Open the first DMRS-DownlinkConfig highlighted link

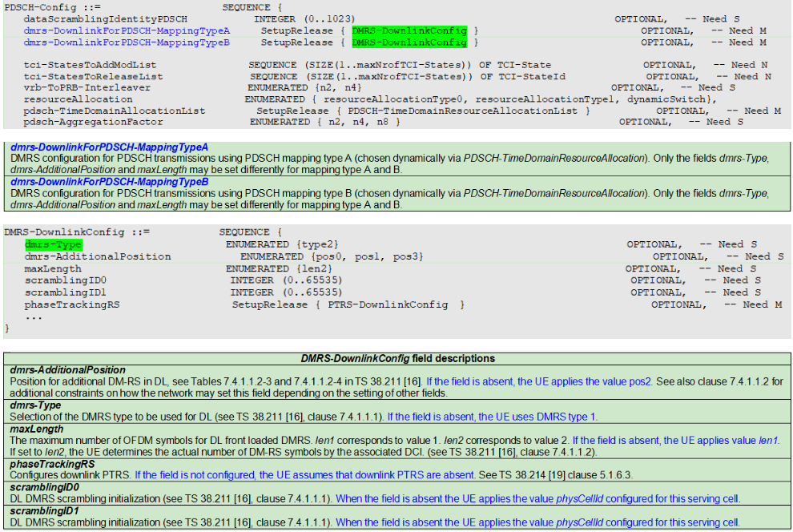(409, 30)
